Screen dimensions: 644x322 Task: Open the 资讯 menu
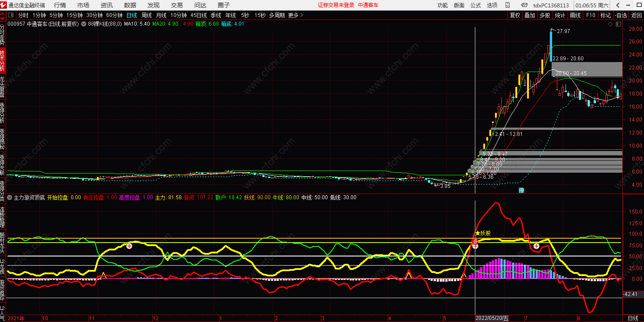(107, 5)
